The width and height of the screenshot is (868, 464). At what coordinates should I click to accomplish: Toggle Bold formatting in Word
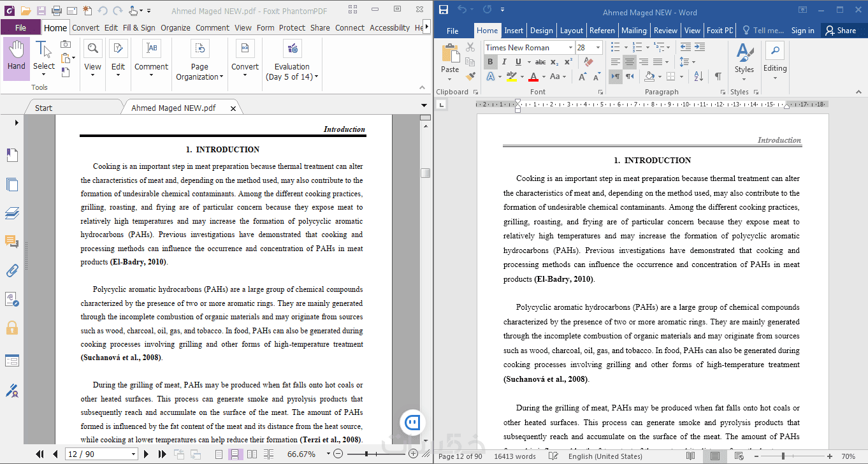(x=490, y=62)
